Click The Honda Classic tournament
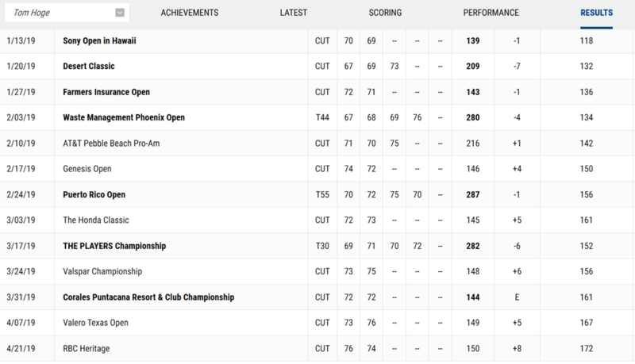The width and height of the screenshot is (635, 364). [x=95, y=220]
